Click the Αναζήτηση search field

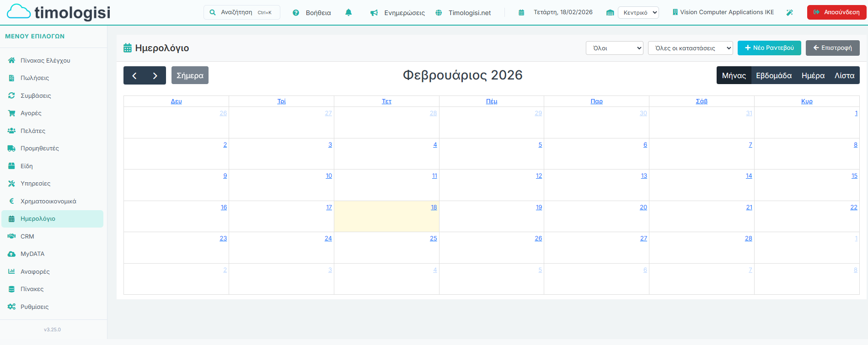[241, 12]
